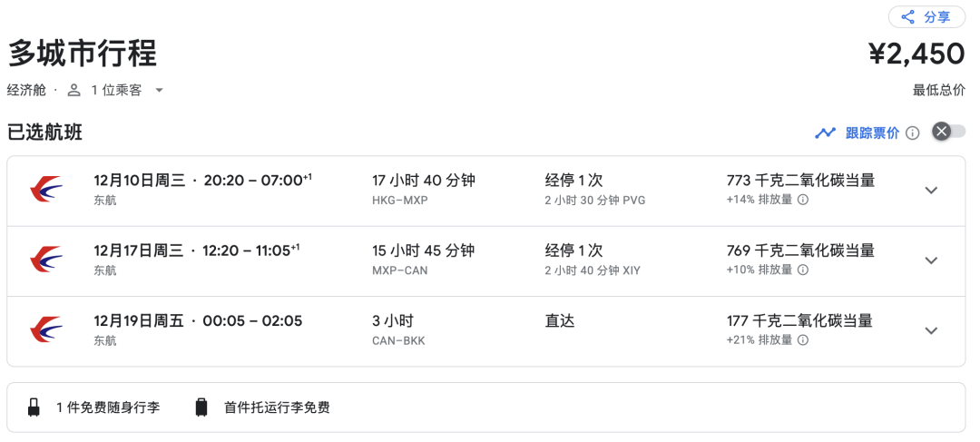Screen dimensions: 980x442
Task: Click China Eastern logo on December 17 flight
Action: click(x=46, y=260)
